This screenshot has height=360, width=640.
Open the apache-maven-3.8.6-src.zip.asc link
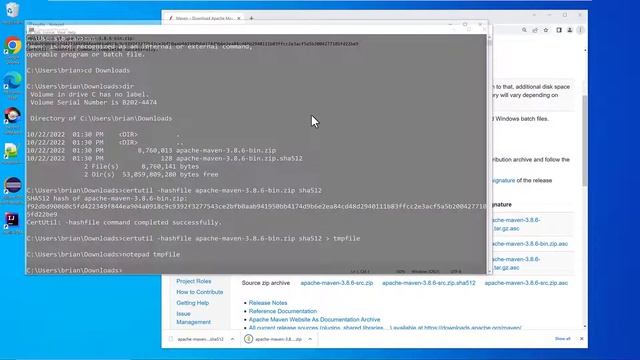(x=526, y=283)
